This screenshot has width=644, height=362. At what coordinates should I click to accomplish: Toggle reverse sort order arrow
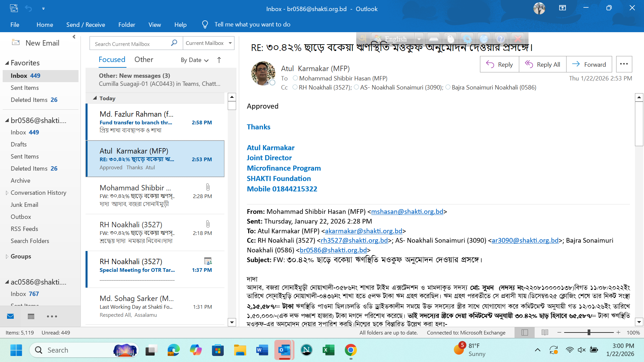click(x=219, y=60)
